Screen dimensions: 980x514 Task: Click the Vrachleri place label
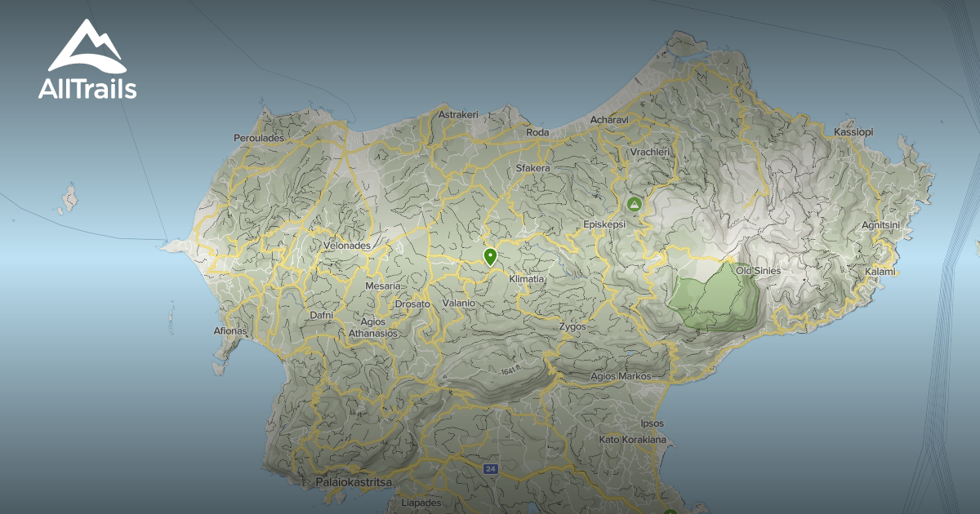click(650, 152)
